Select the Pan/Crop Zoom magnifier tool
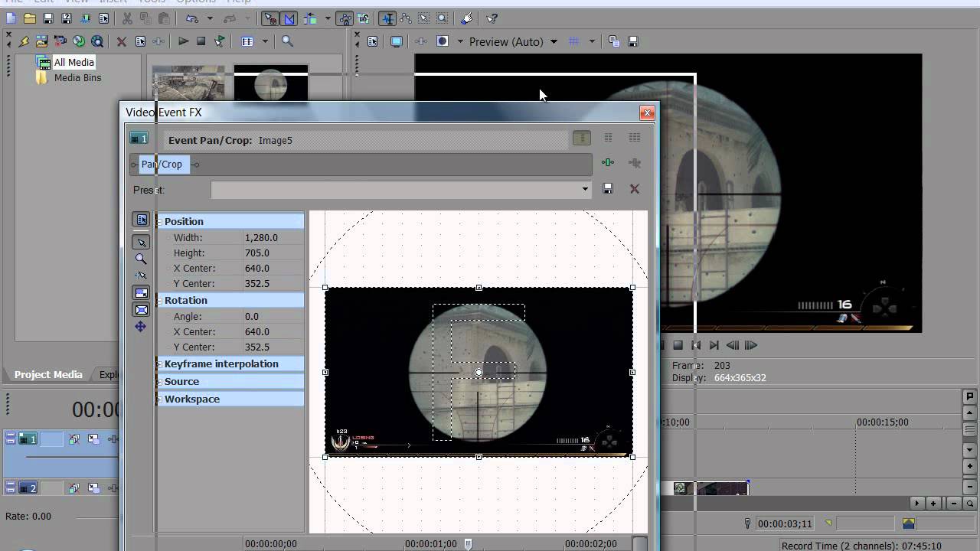Viewport: 980px width, 551px height. [x=141, y=259]
